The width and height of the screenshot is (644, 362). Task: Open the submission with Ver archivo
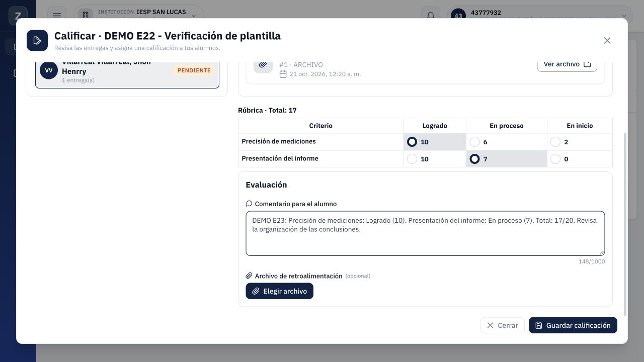tap(567, 64)
